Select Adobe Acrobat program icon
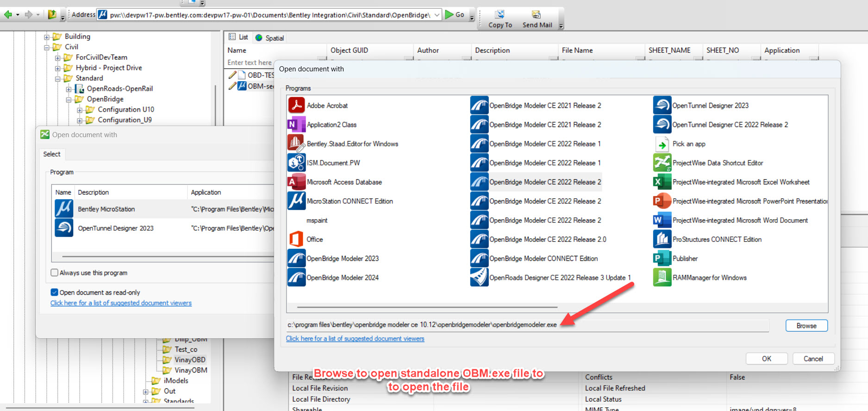The width and height of the screenshot is (868, 411). (296, 105)
